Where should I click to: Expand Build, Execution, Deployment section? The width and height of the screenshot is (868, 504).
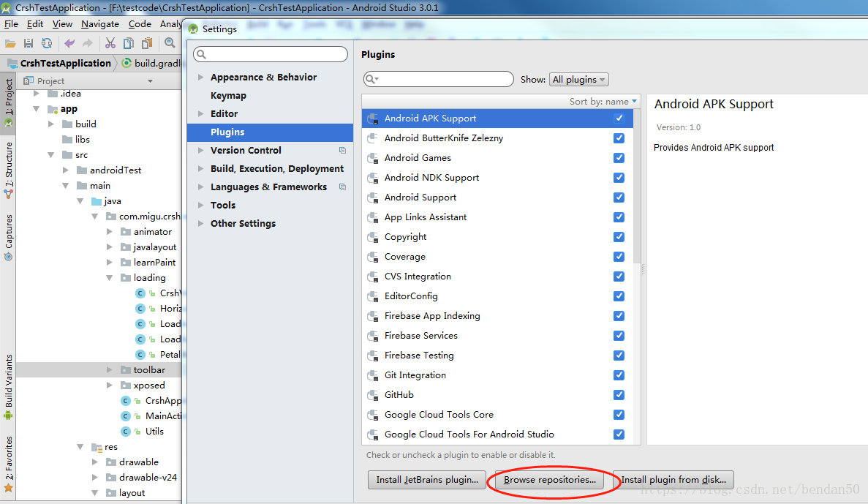(x=200, y=168)
